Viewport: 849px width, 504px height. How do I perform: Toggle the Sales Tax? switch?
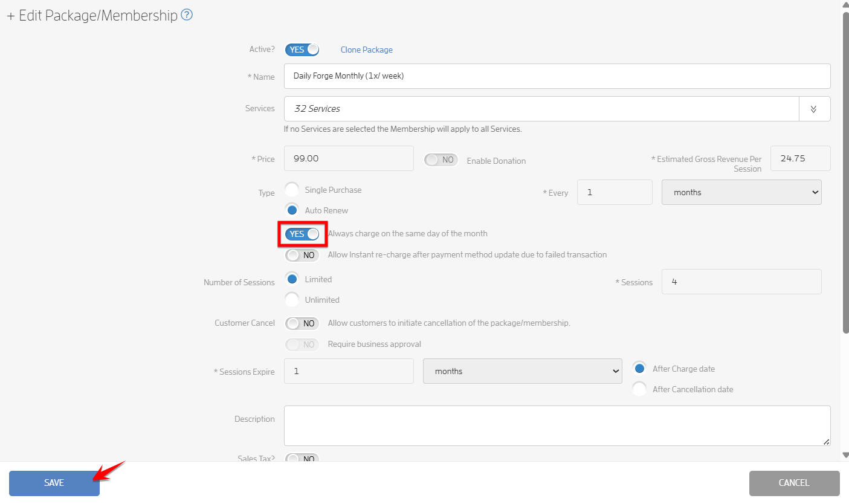(x=302, y=458)
